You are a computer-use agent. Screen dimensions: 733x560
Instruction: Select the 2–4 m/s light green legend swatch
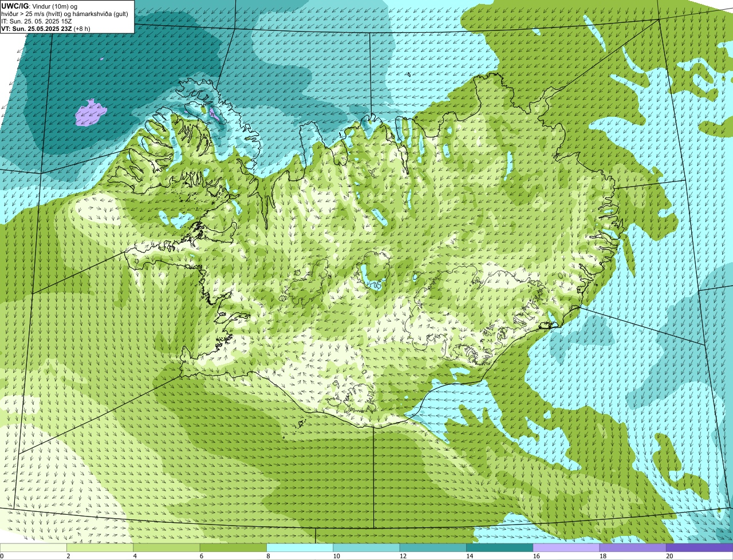(101, 547)
